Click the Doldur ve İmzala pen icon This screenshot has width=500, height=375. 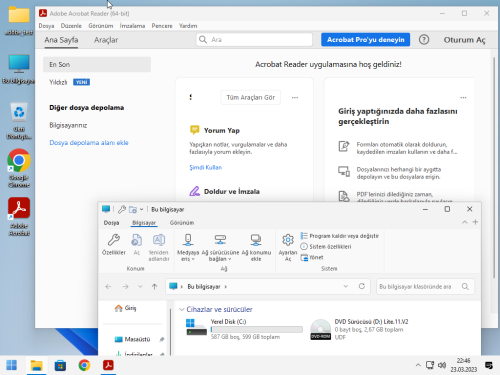click(194, 191)
